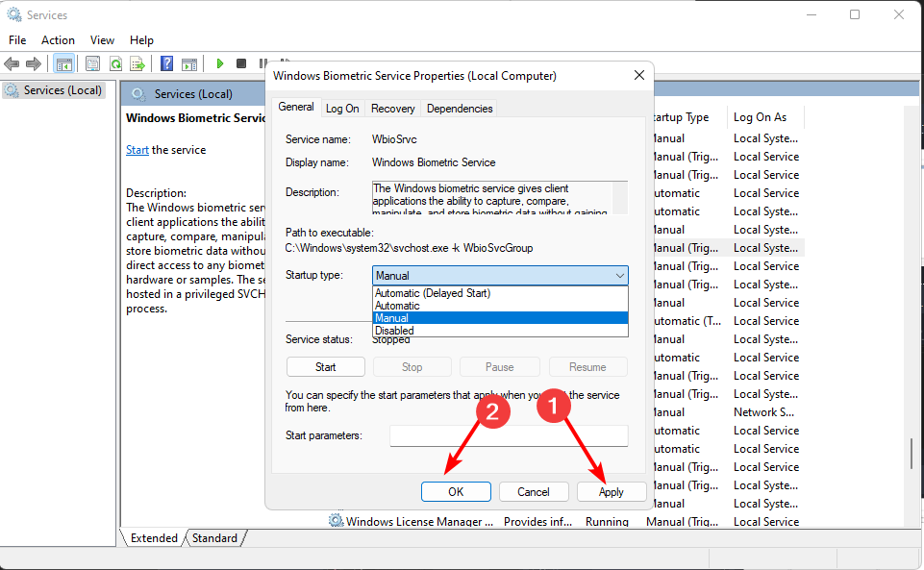
Task: Switch to the General tab
Action: pos(296,107)
